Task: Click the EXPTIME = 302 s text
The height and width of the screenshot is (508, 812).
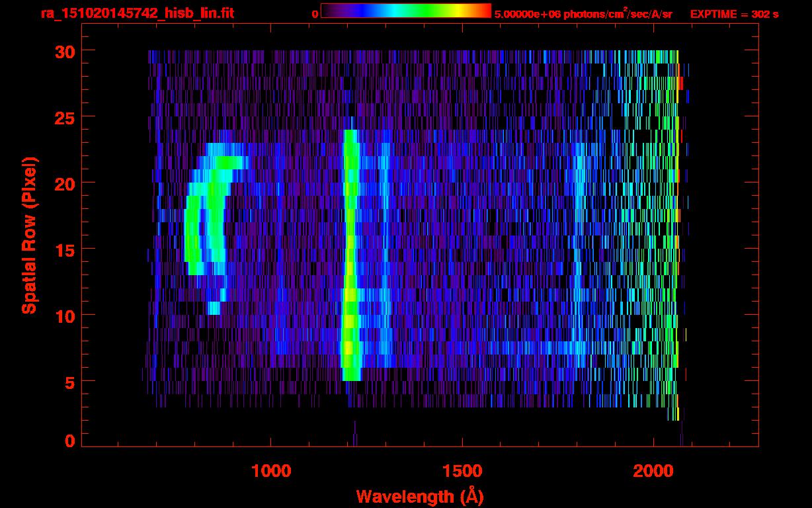Action: 734,14
